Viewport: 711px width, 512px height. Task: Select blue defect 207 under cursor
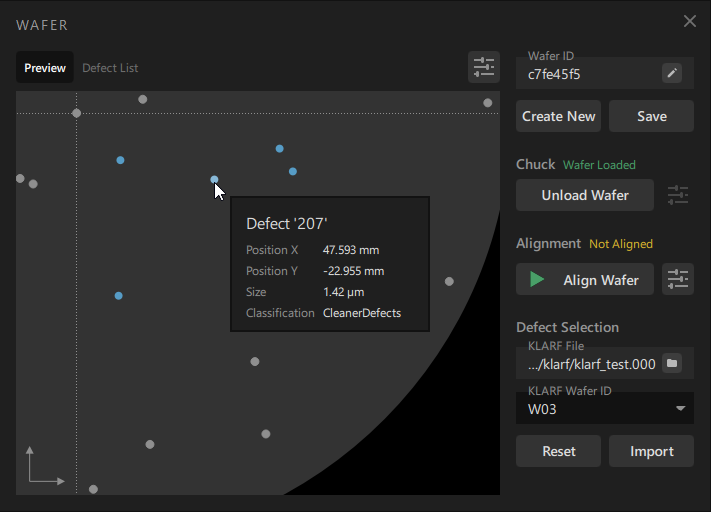click(x=214, y=180)
